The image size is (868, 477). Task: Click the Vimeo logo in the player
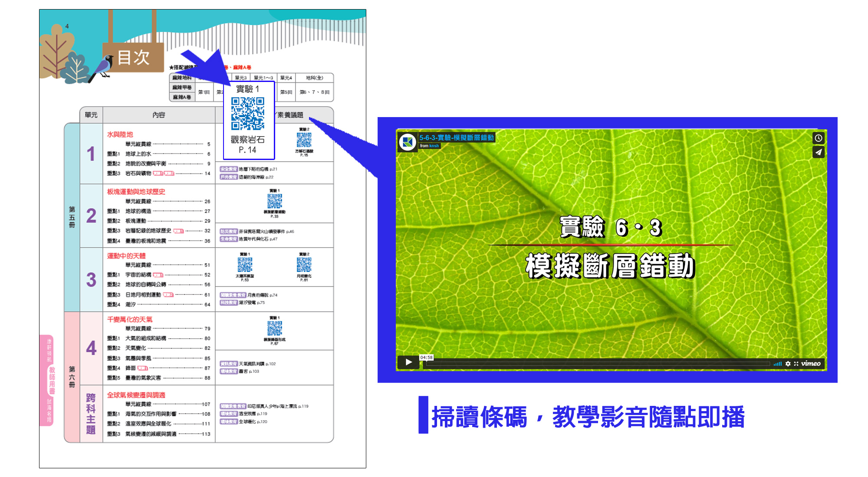[x=811, y=364]
